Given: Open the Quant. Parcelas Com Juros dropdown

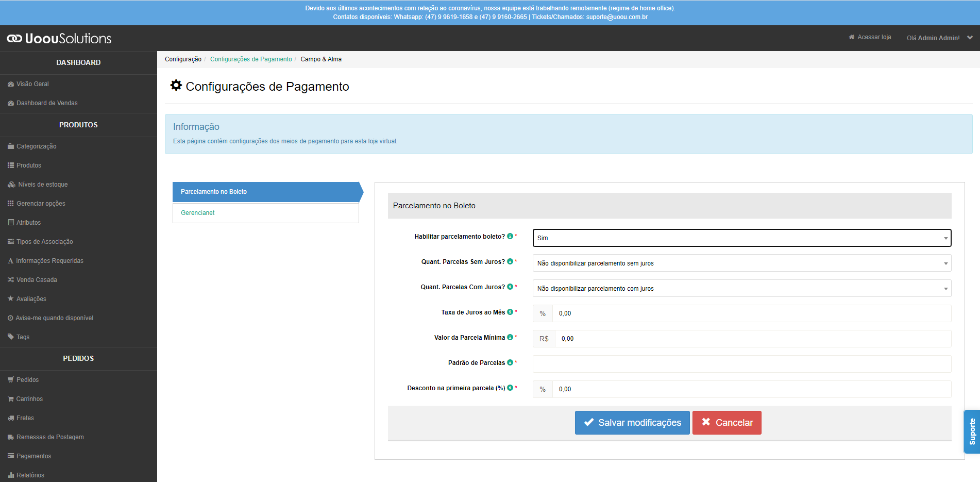Looking at the screenshot, I should point(742,289).
